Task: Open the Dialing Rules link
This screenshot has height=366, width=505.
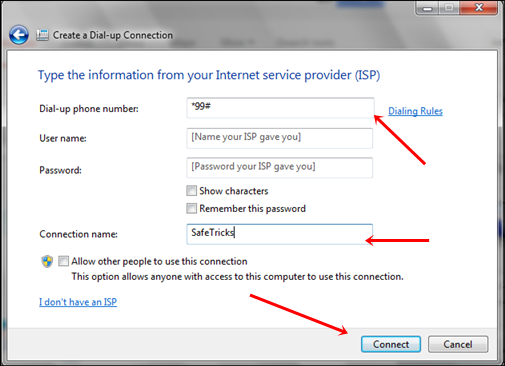Action: tap(415, 111)
